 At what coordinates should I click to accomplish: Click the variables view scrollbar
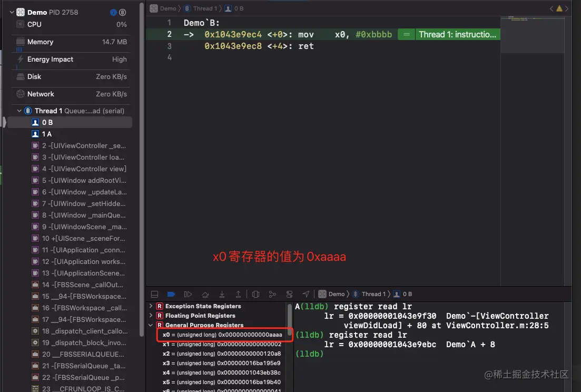289,320
